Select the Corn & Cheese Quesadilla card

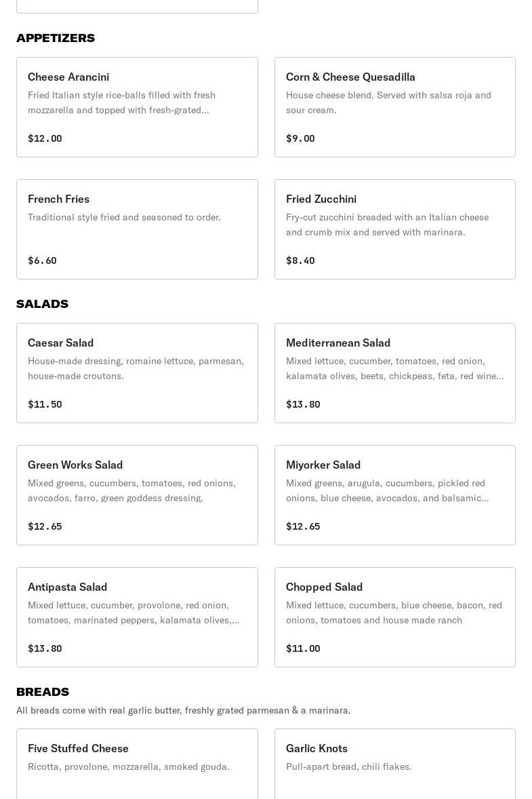(350, 77)
